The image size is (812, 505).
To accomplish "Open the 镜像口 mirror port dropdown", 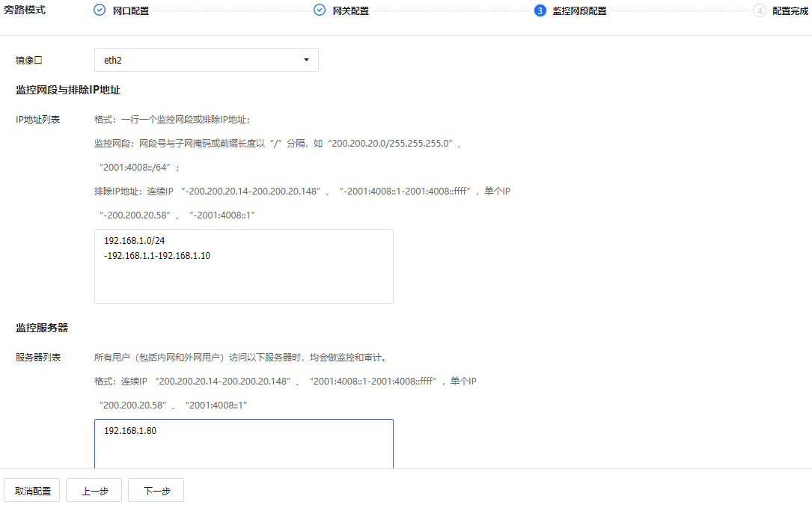I will (x=206, y=59).
